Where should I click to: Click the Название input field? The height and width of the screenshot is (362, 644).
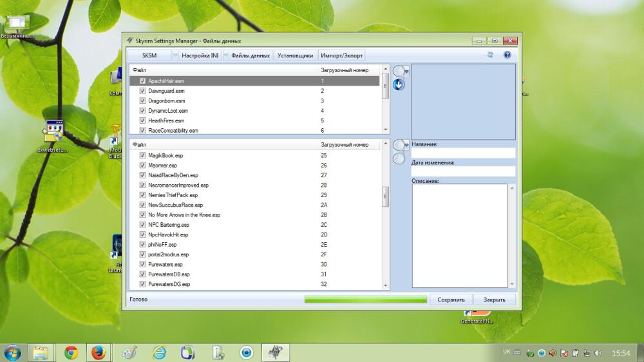(x=463, y=153)
